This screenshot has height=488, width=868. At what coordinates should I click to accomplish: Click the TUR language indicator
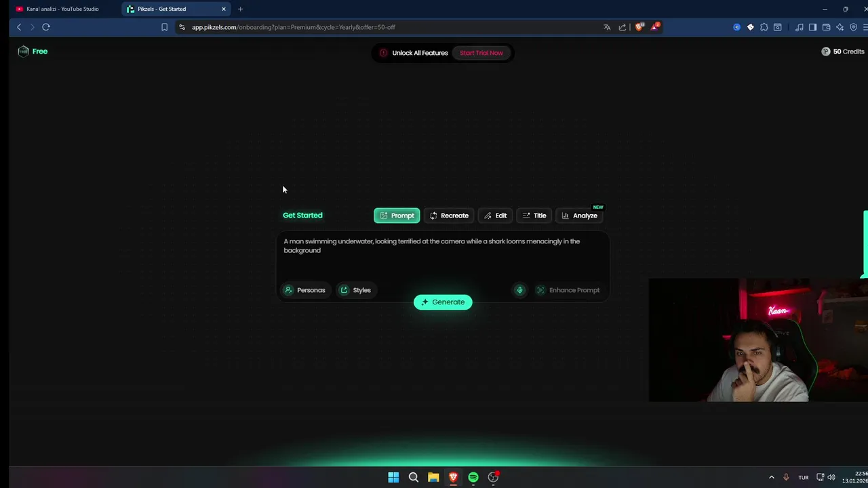coord(804,478)
